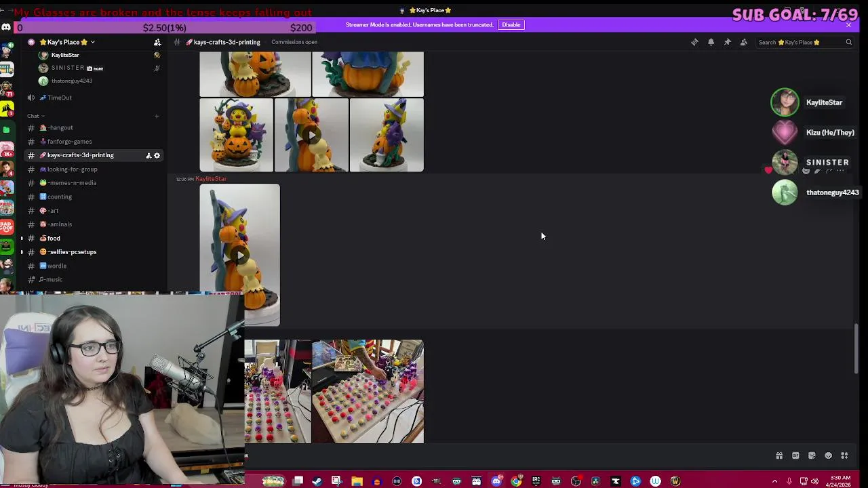868x488 pixels.
Task: Open the apps launcher icon in message bar
Action: (x=844, y=455)
